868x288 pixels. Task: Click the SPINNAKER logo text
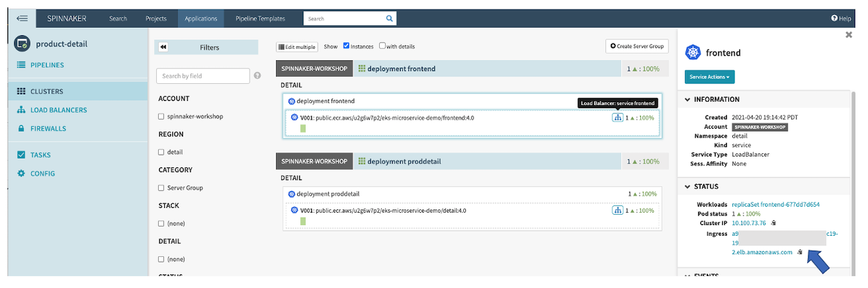pyautogui.click(x=68, y=18)
